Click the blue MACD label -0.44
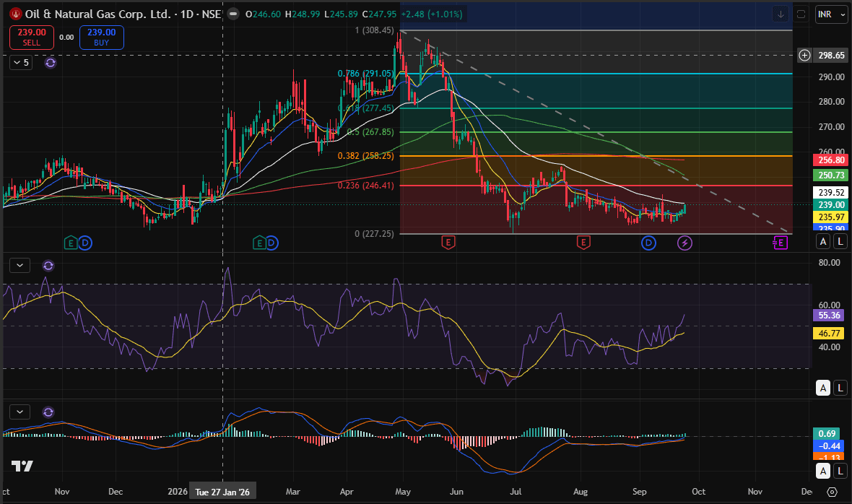Viewport: 852px width, 504px height. point(827,446)
